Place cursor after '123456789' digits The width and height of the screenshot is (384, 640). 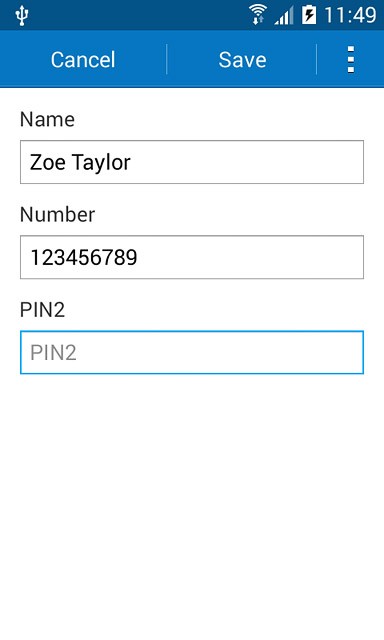(139, 257)
